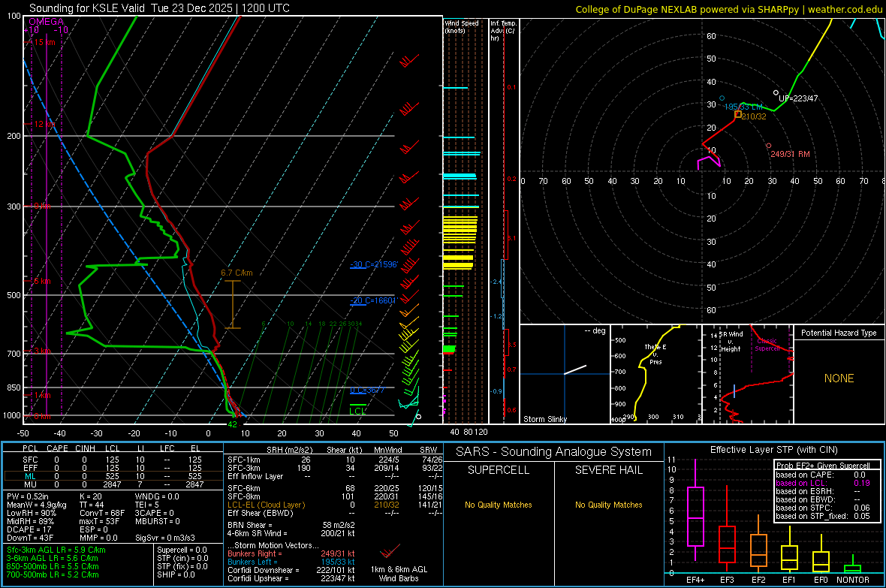
Task: Click the Bunkers Left storm motion row
Action: [x=291, y=562]
